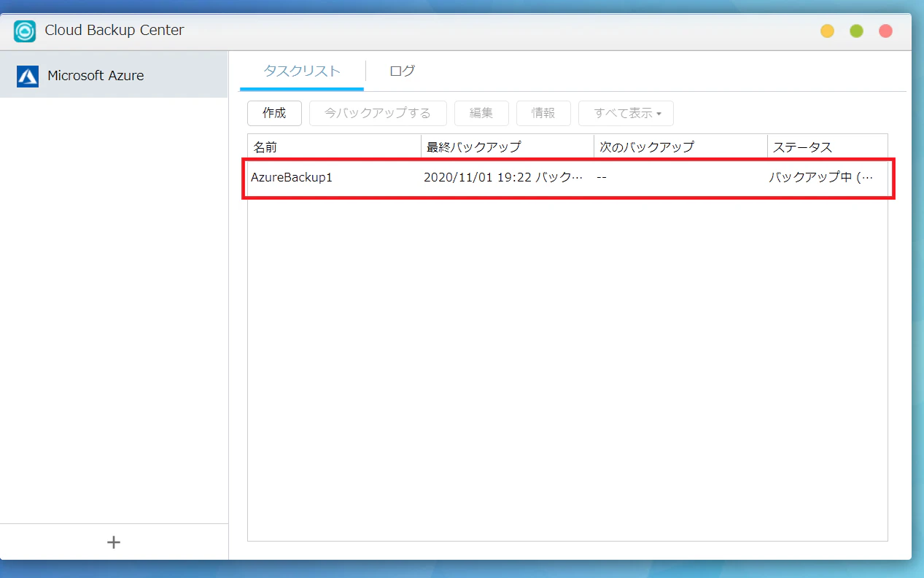Click the Cloud Backup Center app icon

pos(25,31)
